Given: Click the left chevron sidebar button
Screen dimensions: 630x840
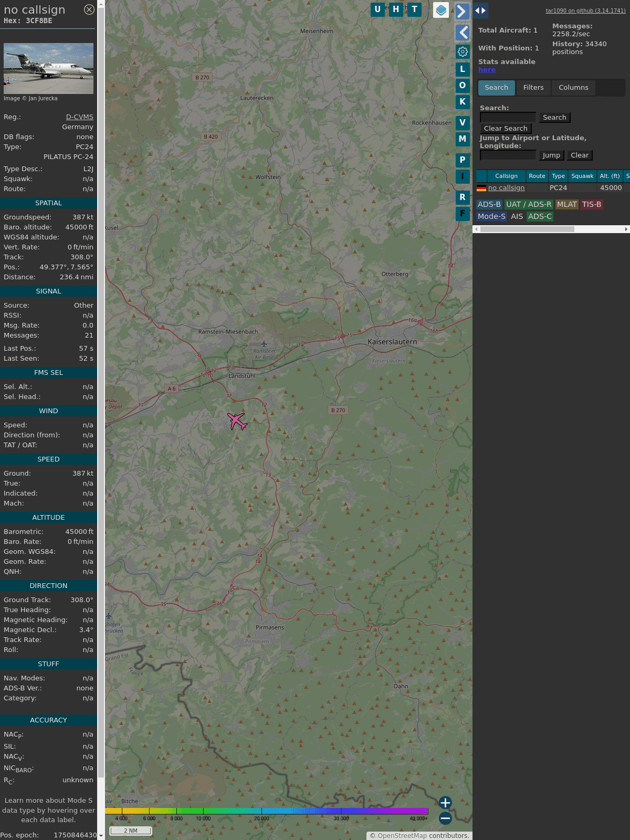Looking at the screenshot, I should (462, 33).
